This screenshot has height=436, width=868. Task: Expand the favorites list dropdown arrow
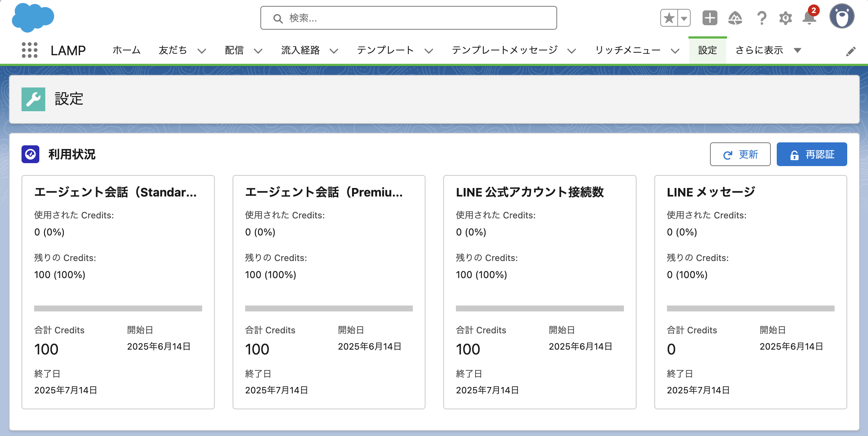(x=684, y=18)
